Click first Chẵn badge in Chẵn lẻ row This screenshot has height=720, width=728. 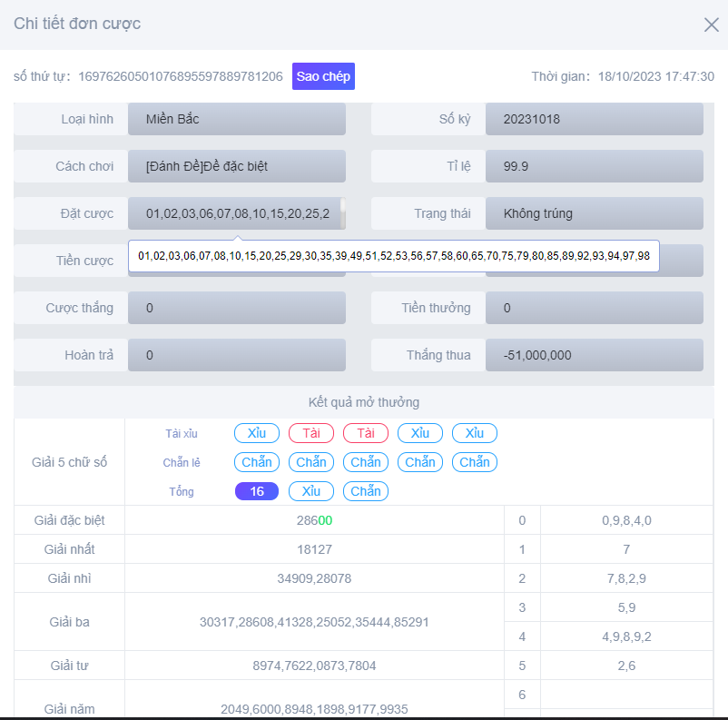[257, 462]
